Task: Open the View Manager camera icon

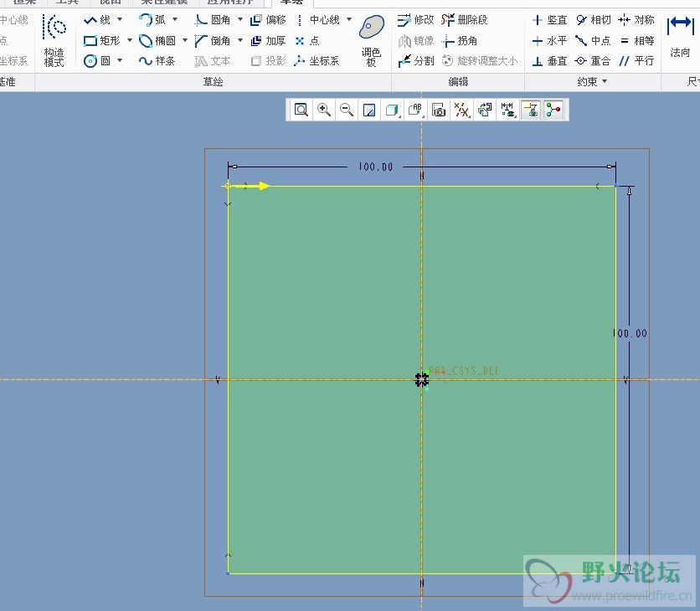Action: [439, 110]
